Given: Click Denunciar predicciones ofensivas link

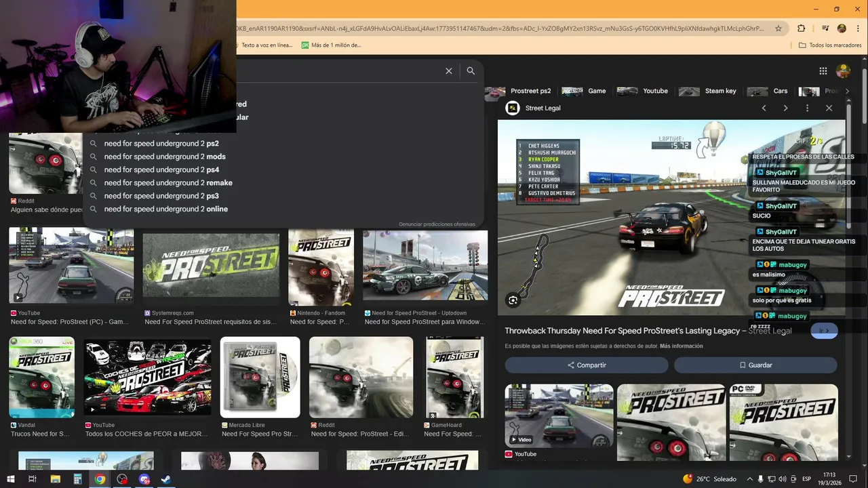Looking at the screenshot, I should point(437,224).
